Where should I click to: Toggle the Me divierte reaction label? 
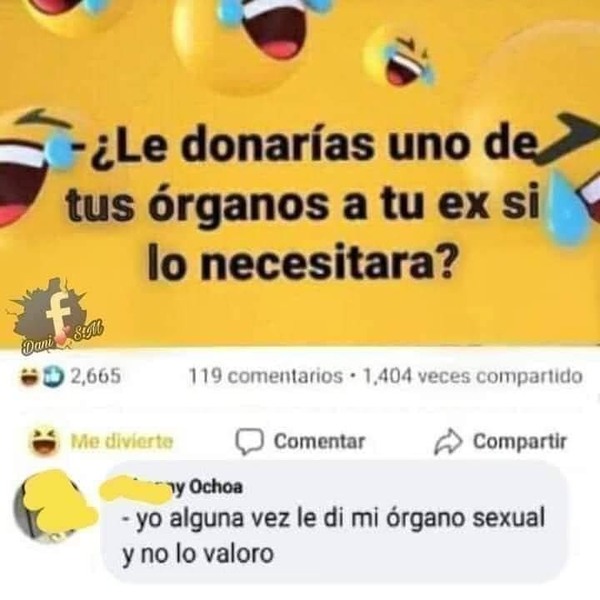[x=122, y=441]
